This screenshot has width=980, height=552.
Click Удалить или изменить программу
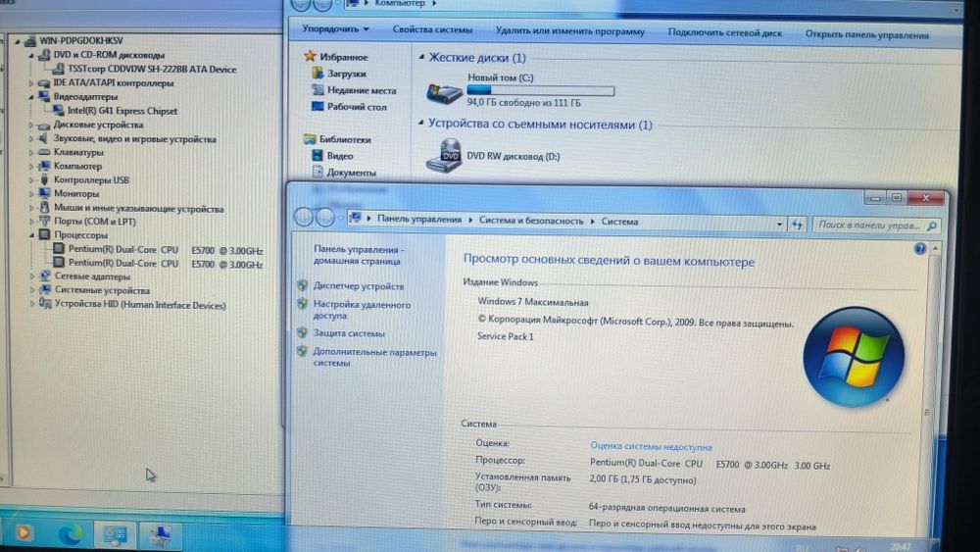coord(570,30)
